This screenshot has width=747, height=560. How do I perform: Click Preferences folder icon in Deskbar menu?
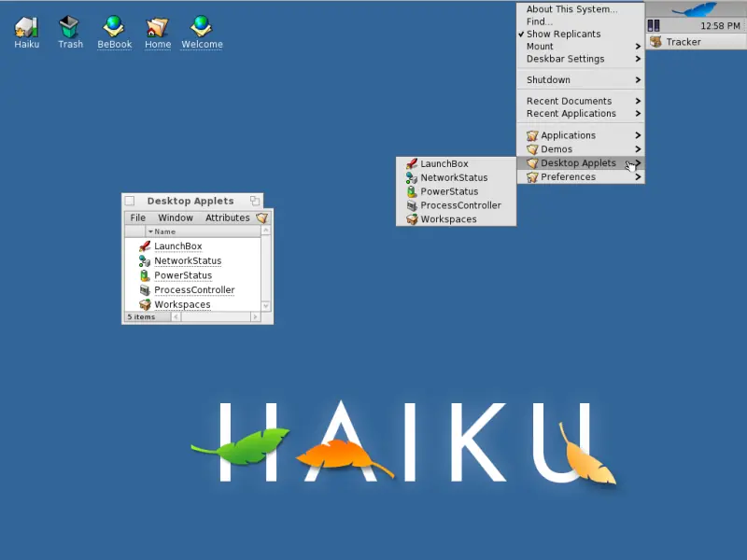click(532, 177)
